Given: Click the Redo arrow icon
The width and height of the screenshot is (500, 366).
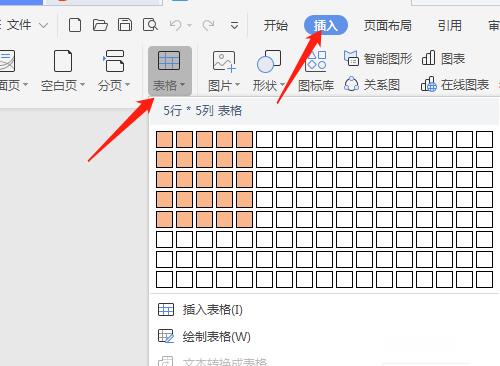Looking at the screenshot, I should [209, 25].
